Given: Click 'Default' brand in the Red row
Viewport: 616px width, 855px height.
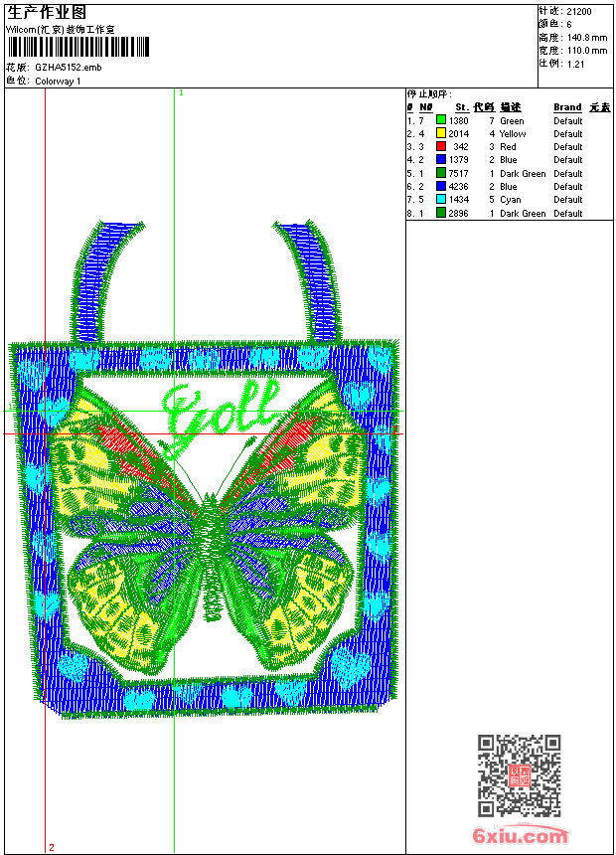Looking at the screenshot, I should (x=568, y=147).
